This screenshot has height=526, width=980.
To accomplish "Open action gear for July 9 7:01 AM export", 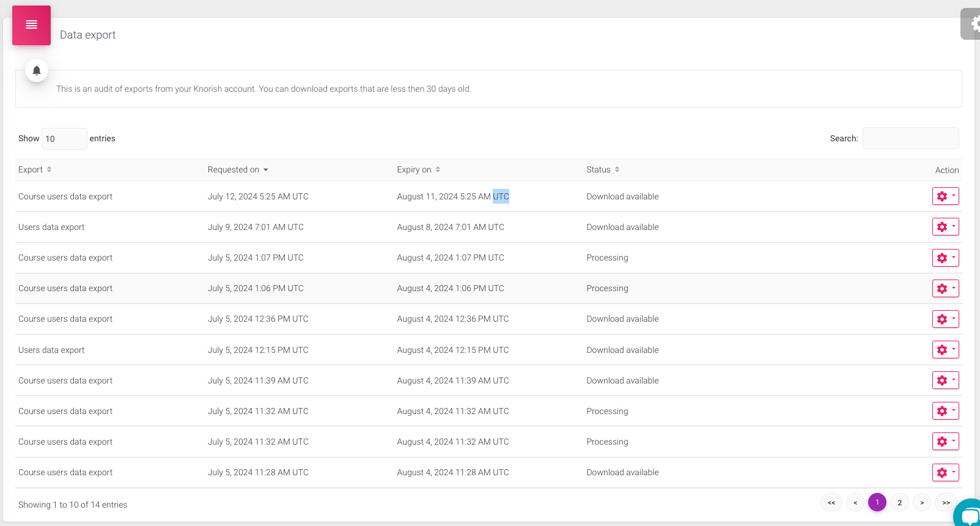I will 945,227.
